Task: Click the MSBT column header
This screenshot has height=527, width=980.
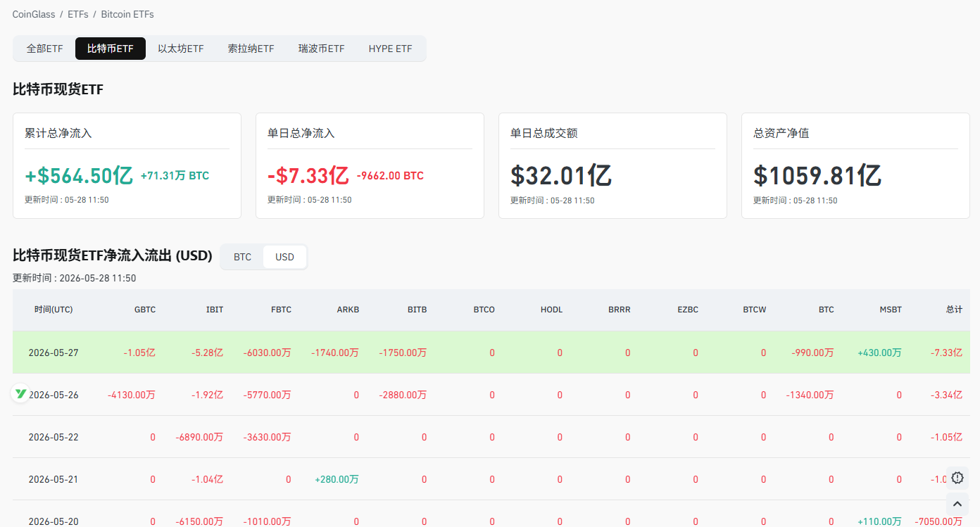Action: point(891,310)
